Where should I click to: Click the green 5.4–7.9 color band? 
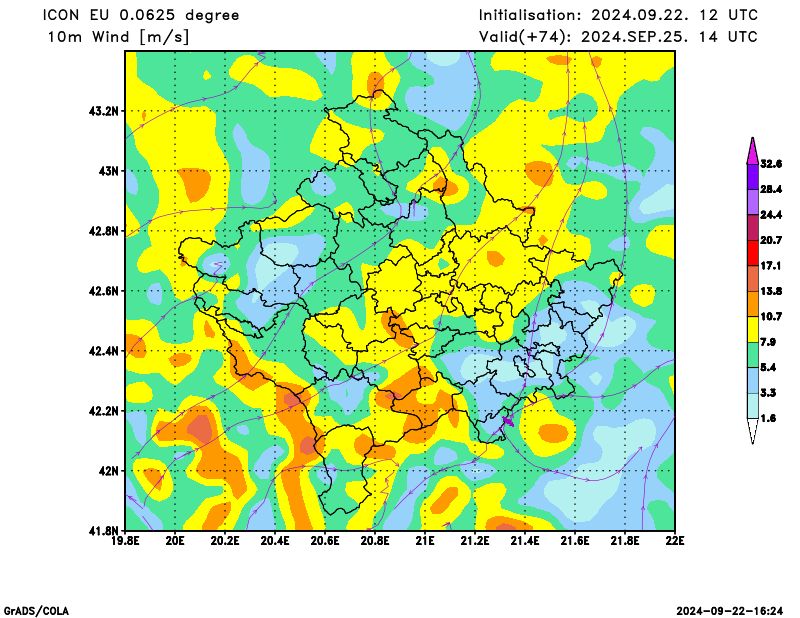click(753, 355)
